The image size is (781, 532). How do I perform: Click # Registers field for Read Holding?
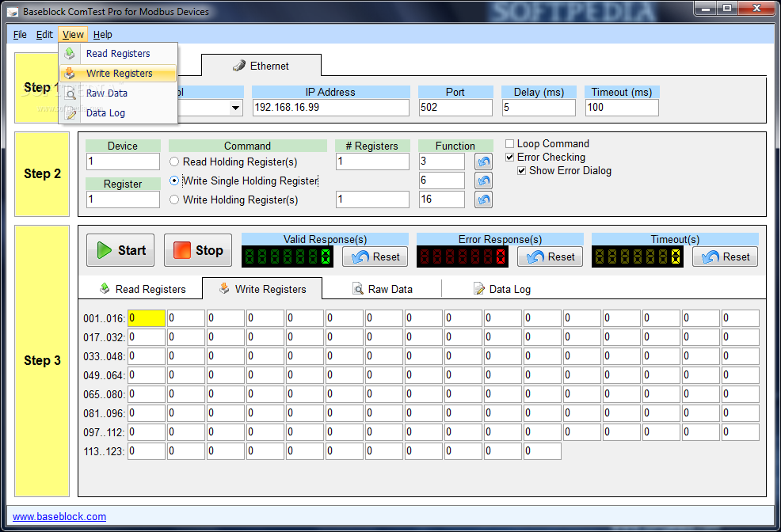pyautogui.click(x=372, y=161)
